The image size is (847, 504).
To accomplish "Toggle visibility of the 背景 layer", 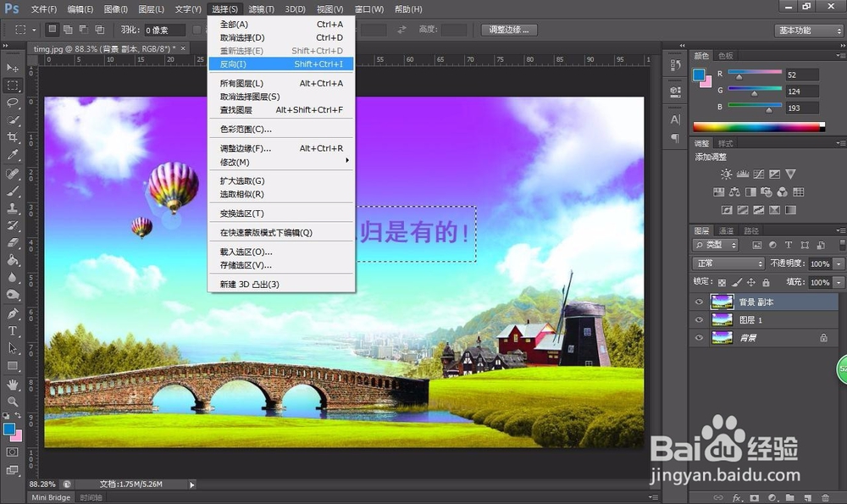I will tap(699, 338).
